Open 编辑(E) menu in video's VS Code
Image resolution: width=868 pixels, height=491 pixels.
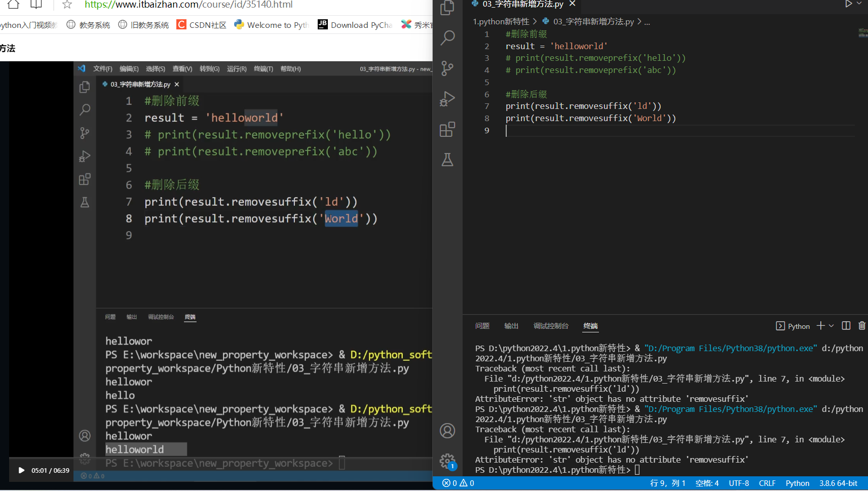129,69
